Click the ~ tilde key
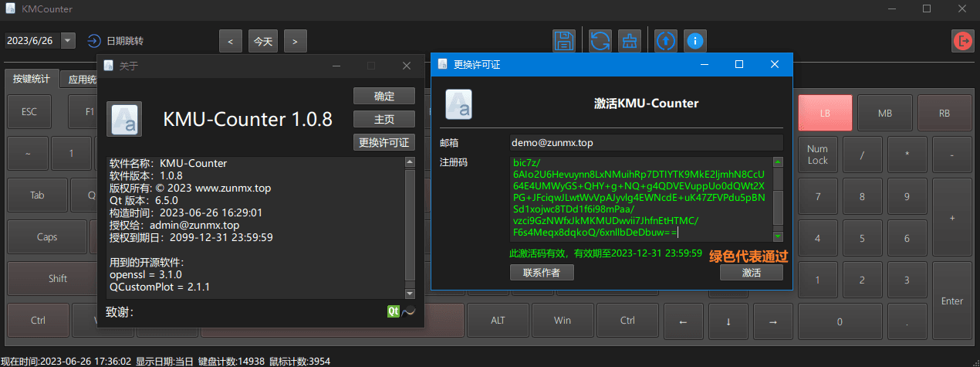The image size is (980, 367). [x=28, y=154]
